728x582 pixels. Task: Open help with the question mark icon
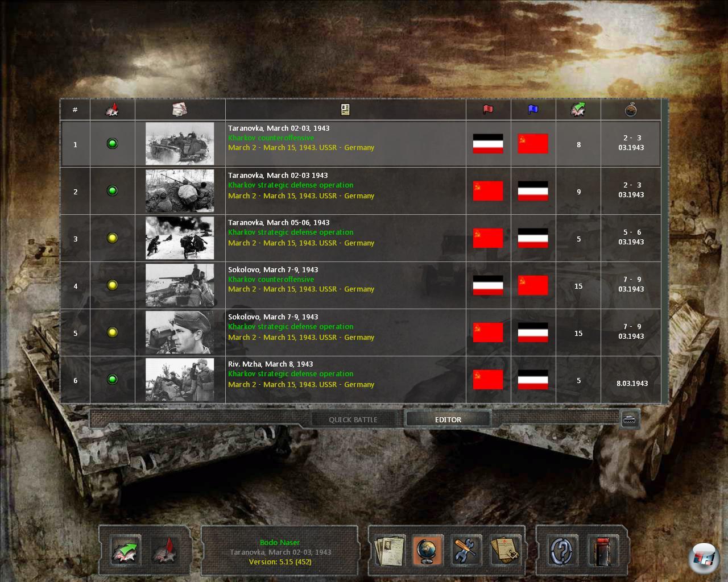(562, 550)
